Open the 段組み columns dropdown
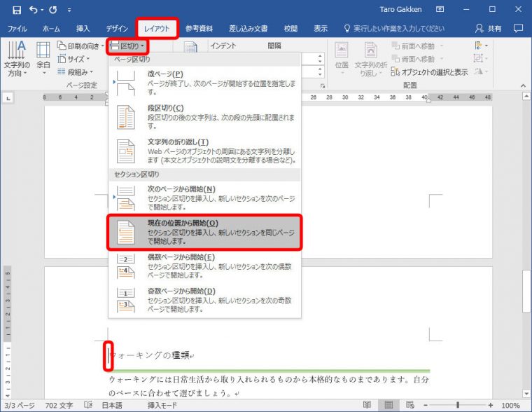 (75, 72)
